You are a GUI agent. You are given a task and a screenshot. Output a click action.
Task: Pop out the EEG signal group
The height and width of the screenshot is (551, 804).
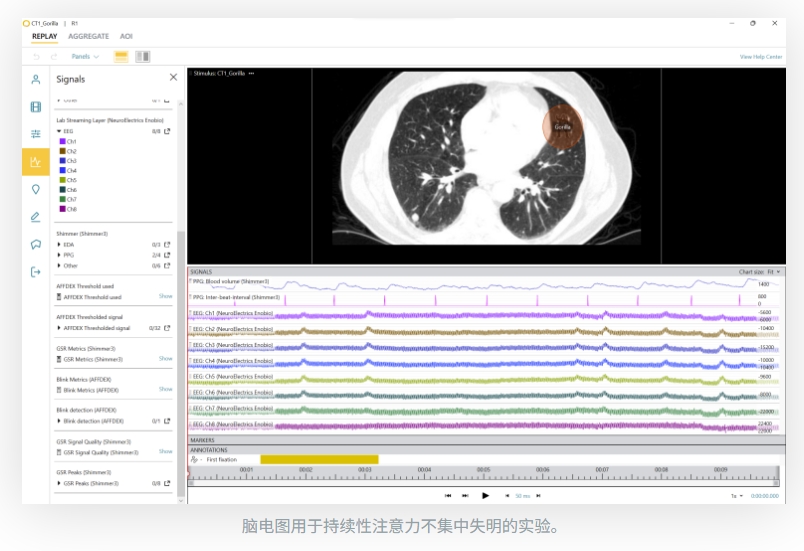167,131
